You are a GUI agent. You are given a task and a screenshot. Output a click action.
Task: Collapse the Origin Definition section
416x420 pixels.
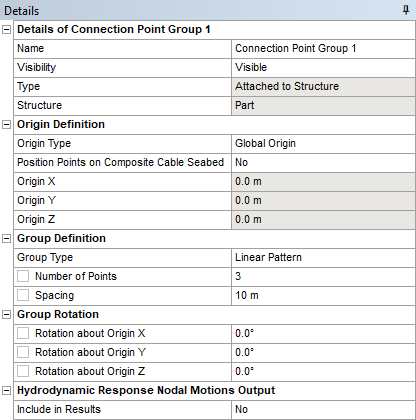[6, 125]
